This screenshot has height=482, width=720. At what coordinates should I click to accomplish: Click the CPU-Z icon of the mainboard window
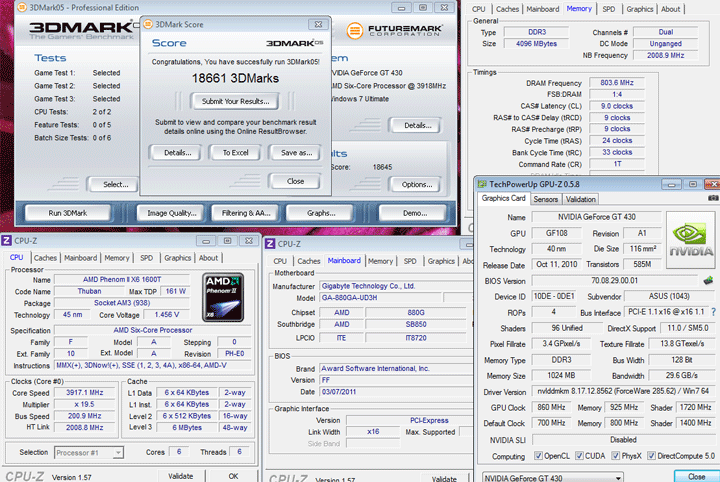[x=270, y=244]
